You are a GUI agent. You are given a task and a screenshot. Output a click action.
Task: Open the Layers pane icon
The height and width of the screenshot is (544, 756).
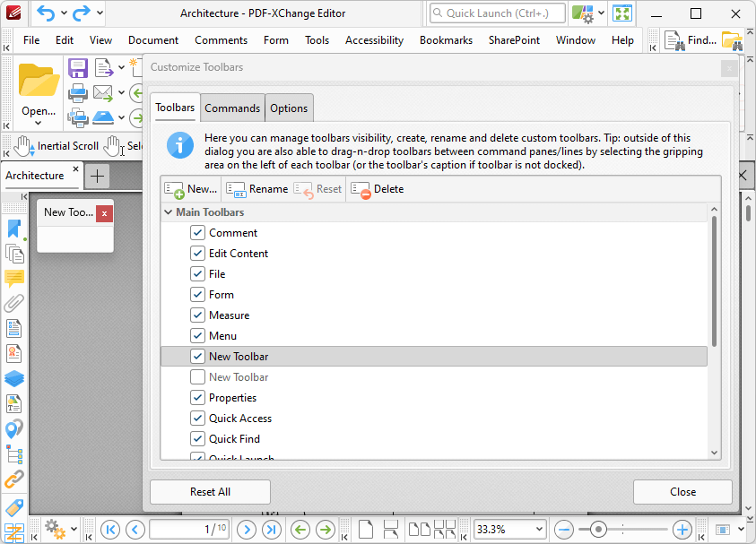click(x=14, y=379)
